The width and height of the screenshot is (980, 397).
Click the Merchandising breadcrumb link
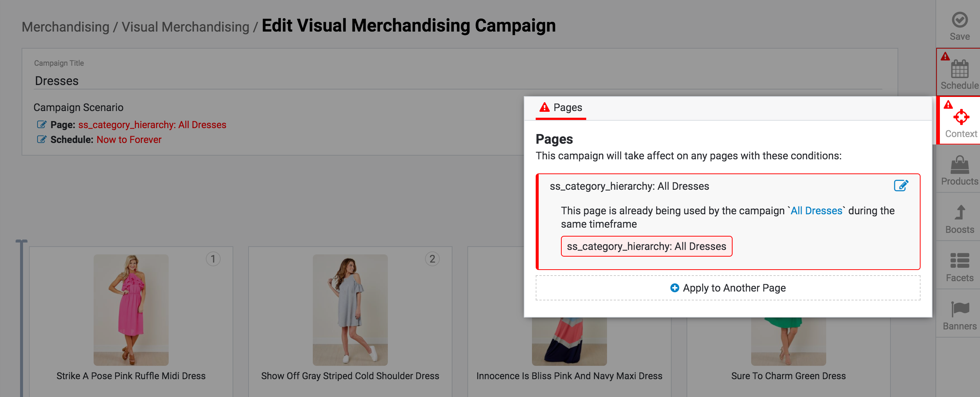tap(65, 27)
